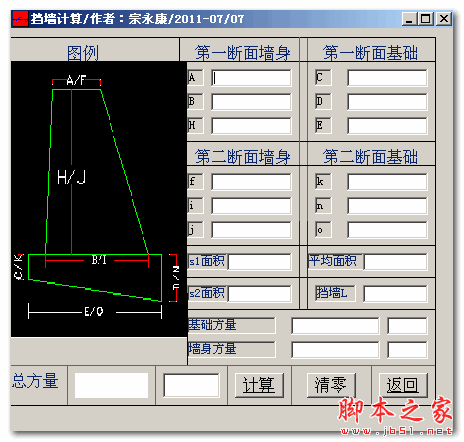Click the small 墙身方量 field on right

407,350
